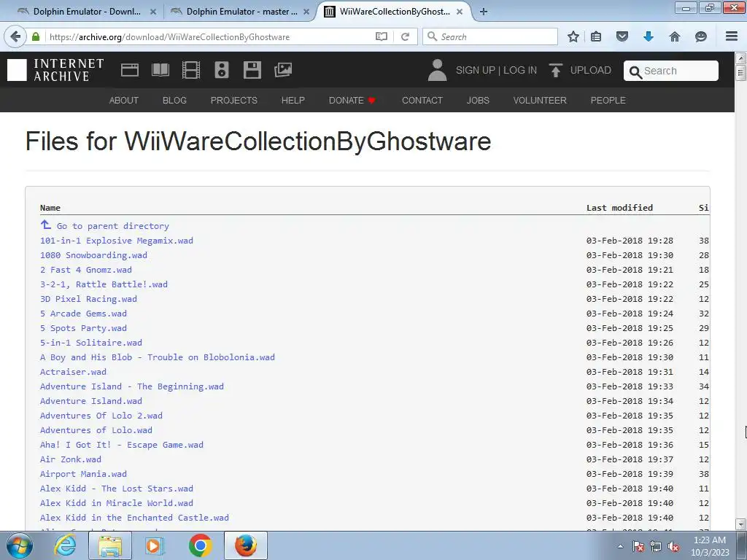Download 3D Pixel Racing.wad
The width and height of the screenshot is (747, 560).
88,298
